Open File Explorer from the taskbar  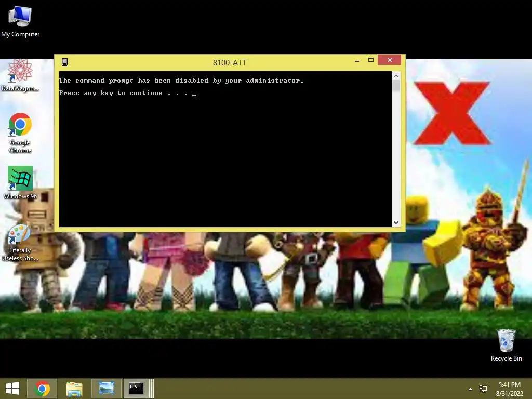(x=74, y=389)
